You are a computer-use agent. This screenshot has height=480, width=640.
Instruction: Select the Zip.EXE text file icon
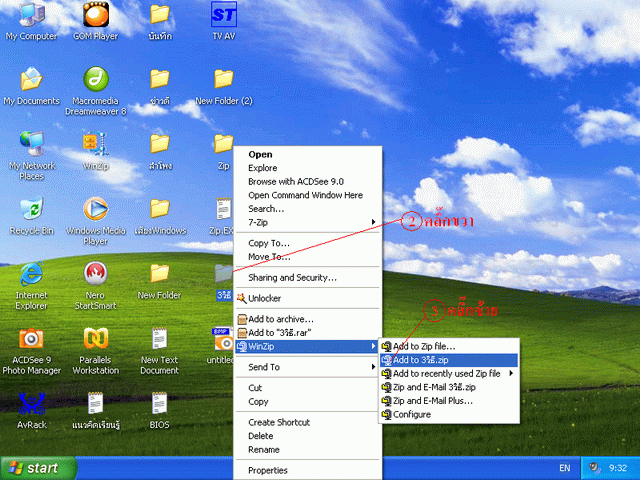click(223, 216)
